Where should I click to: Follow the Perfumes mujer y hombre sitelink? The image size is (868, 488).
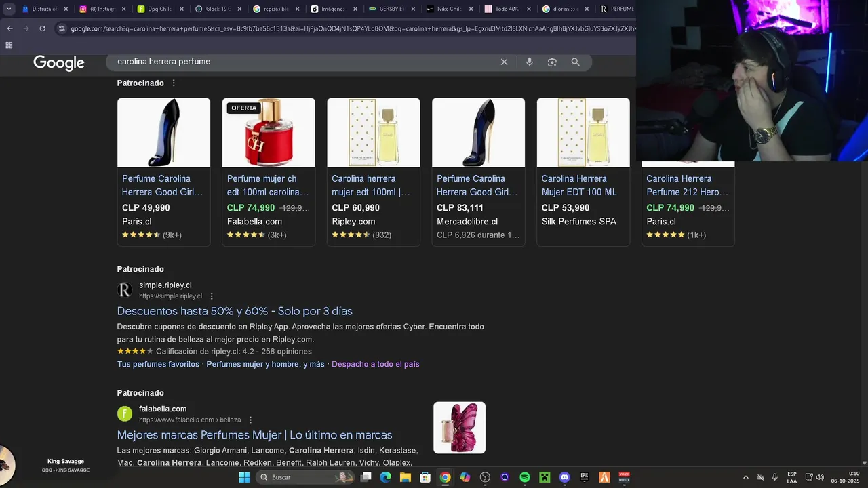coord(265,364)
